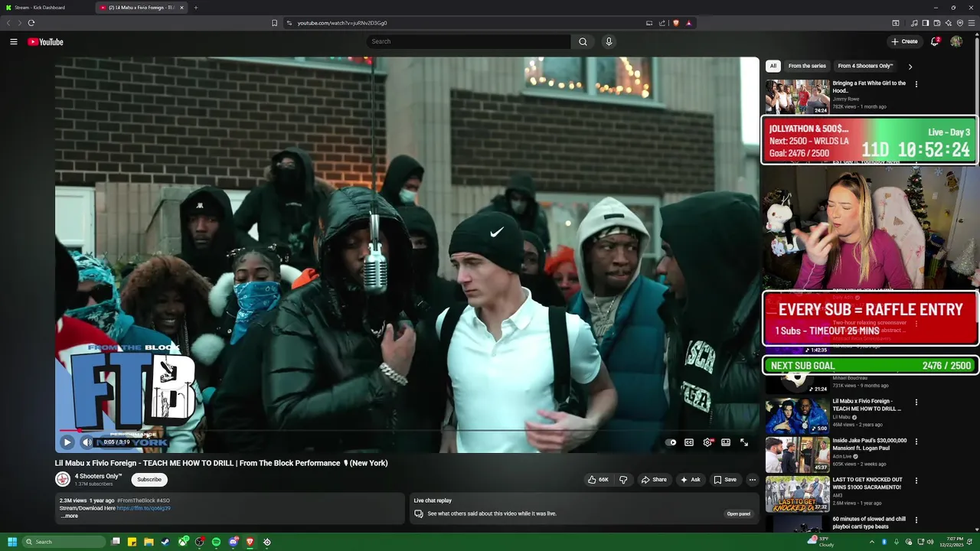Open options for LAST TO GET KNOCKED OUT video
The width and height of the screenshot is (980, 551).
(x=916, y=481)
